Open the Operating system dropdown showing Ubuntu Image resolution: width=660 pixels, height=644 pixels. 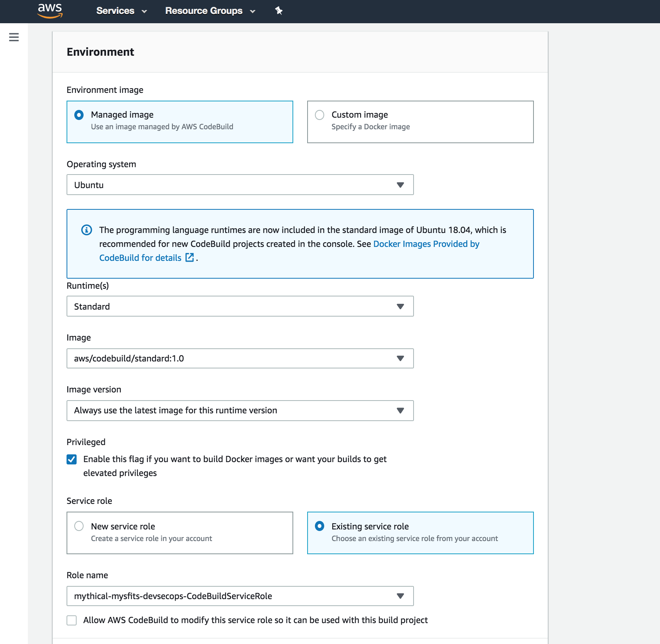[x=240, y=185]
